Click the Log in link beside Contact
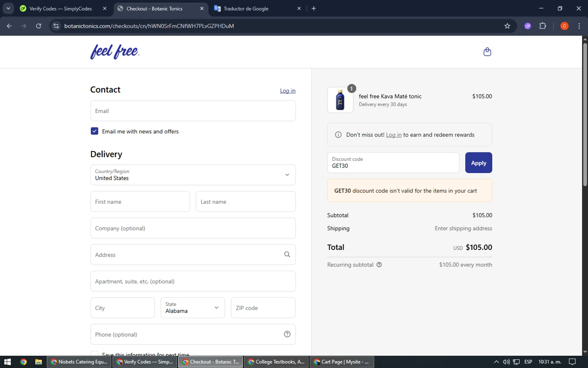 click(x=288, y=91)
